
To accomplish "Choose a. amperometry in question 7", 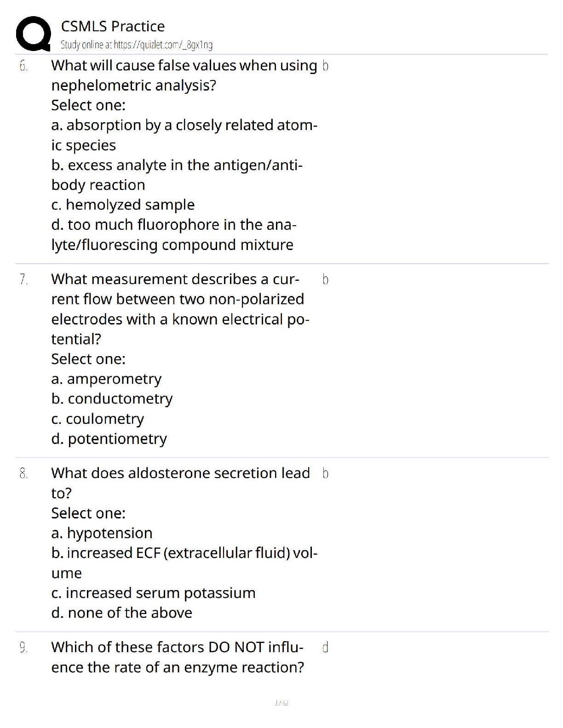I will (x=106, y=379).
